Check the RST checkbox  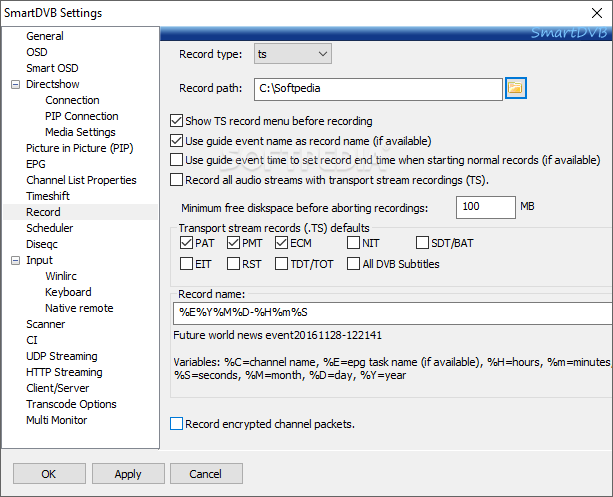[233, 264]
